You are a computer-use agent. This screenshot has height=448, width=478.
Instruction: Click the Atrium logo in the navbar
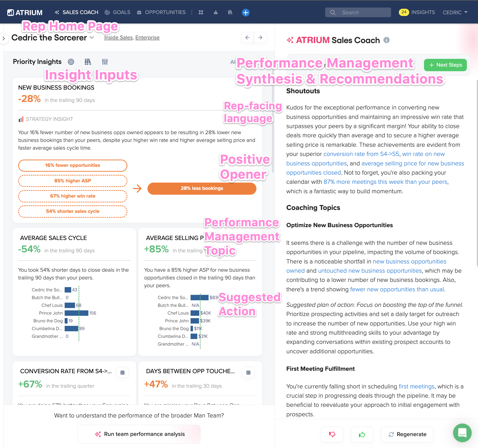click(x=25, y=13)
